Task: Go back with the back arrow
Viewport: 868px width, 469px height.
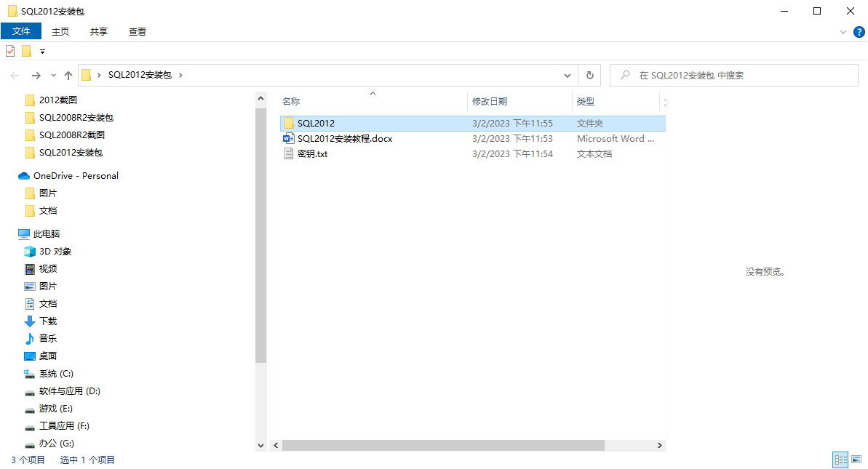Action: tap(15, 75)
